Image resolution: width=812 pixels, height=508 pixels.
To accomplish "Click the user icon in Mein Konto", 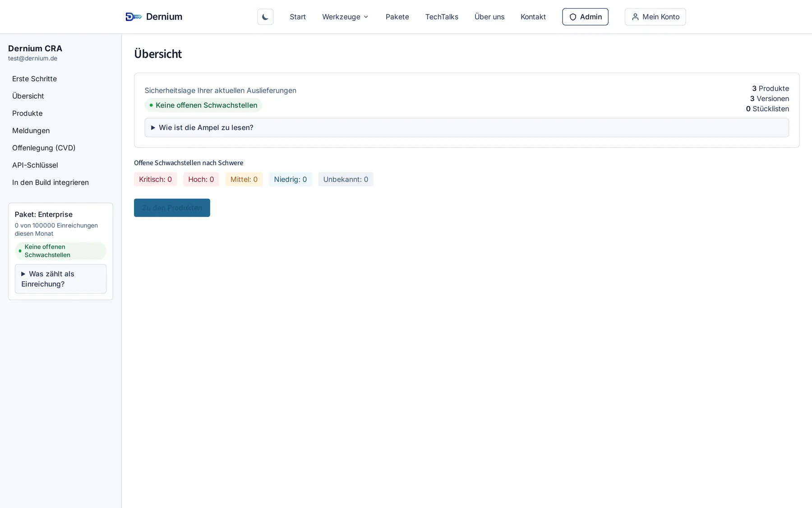I will [x=635, y=17].
